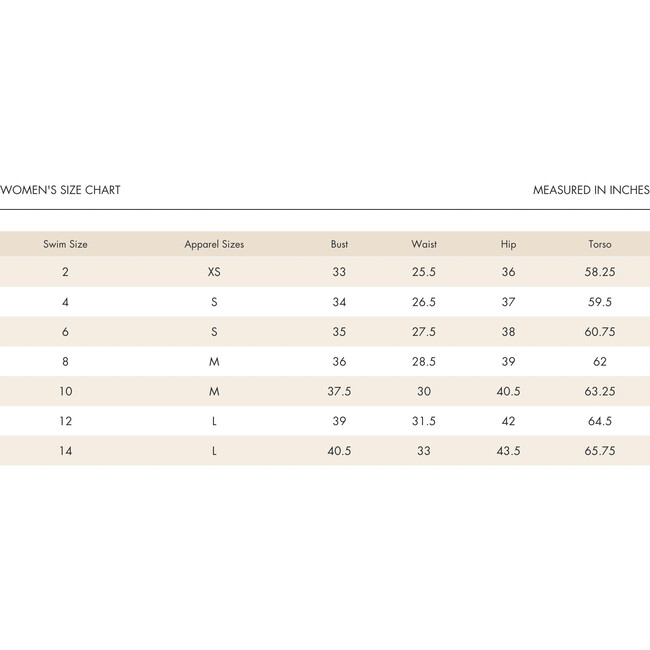Screen dimensions: 650x650
Task: Click the hip value 42
Action: [x=509, y=422]
